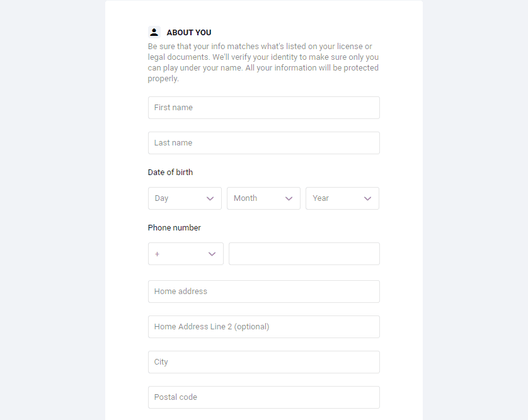The height and width of the screenshot is (420, 528).
Task: Click the Day dropdown chevron arrow
Action: pyautogui.click(x=210, y=198)
